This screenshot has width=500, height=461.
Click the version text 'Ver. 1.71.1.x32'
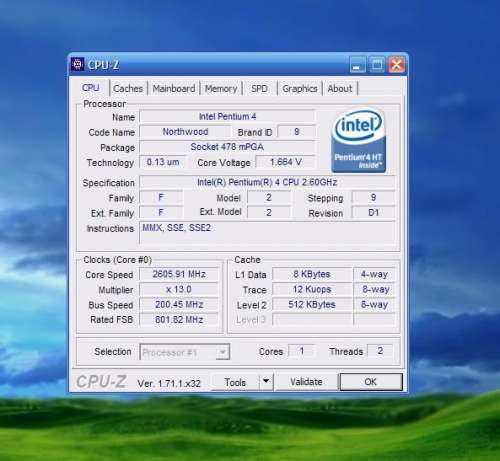pyautogui.click(x=169, y=383)
